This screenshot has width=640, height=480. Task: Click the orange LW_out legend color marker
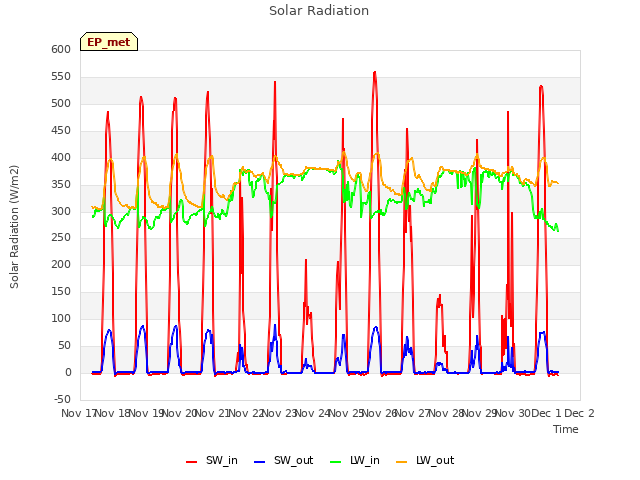(x=402, y=462)
